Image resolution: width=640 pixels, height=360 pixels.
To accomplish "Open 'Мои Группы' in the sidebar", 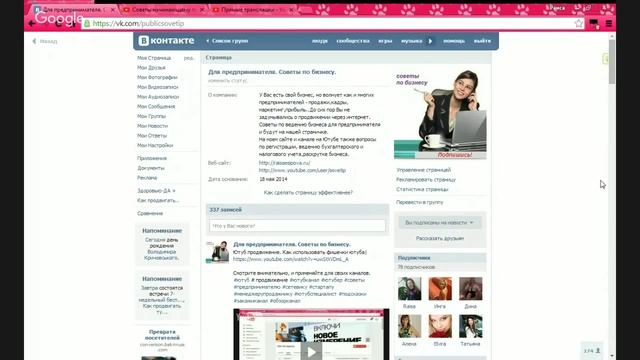I will coord(151,116).
